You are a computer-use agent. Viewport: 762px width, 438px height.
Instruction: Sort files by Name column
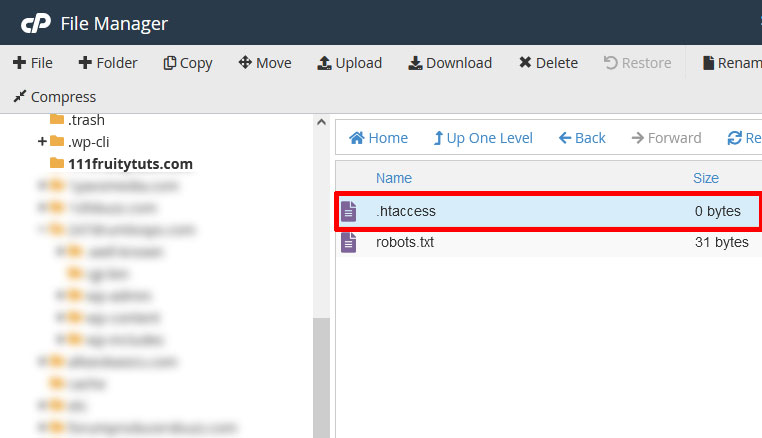[394, 178]
